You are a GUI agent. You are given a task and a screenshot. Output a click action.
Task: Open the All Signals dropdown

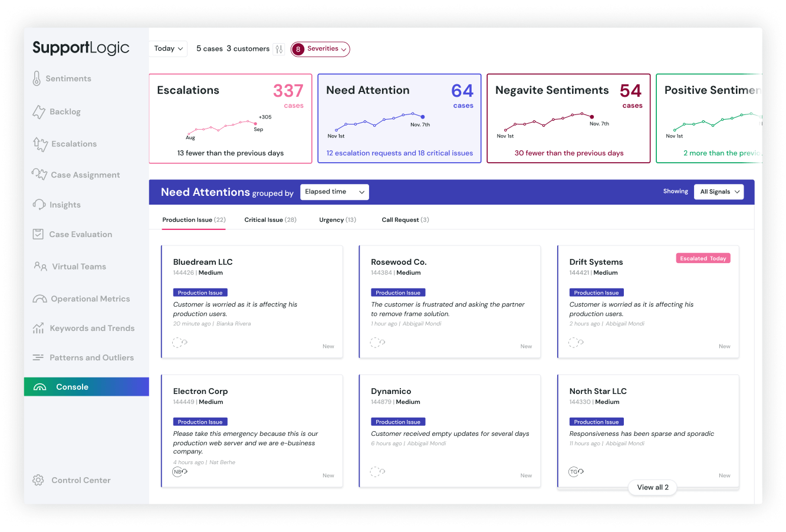pyautogui.click(x=719, y=192)
